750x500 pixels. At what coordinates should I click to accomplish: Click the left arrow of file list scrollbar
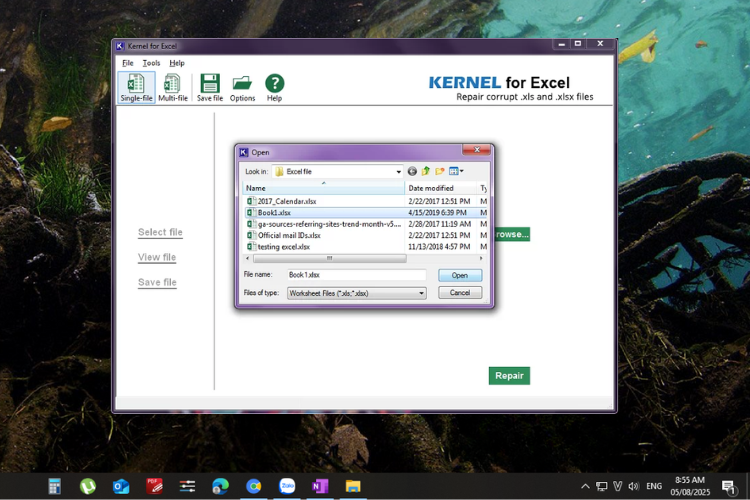(247, 258)
